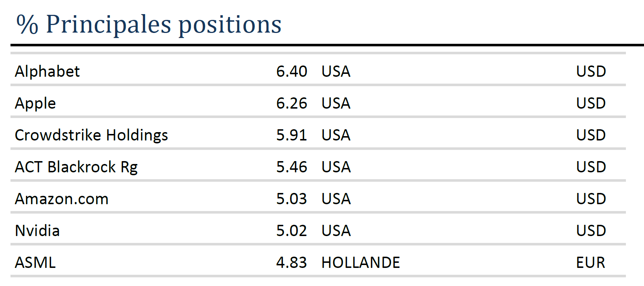Click the "% Principales positions" heading
644x286 pixels.
(x=149, y=25)
